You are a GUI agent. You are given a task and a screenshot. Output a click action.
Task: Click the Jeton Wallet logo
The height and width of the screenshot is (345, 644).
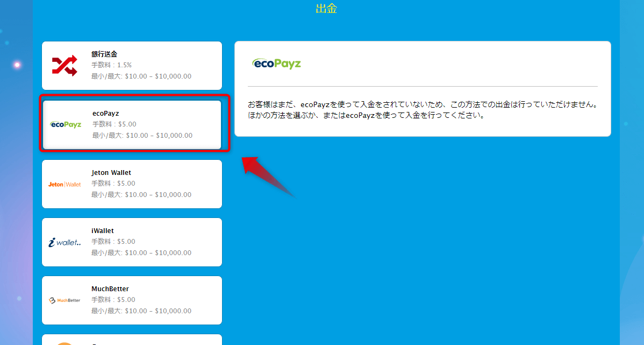point(65,184)
